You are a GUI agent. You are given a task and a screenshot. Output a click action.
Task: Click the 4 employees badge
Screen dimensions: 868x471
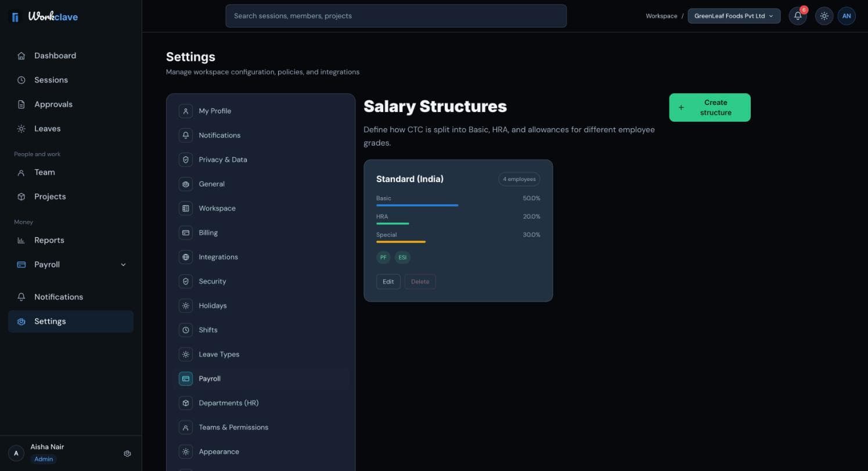click(519, 179)
